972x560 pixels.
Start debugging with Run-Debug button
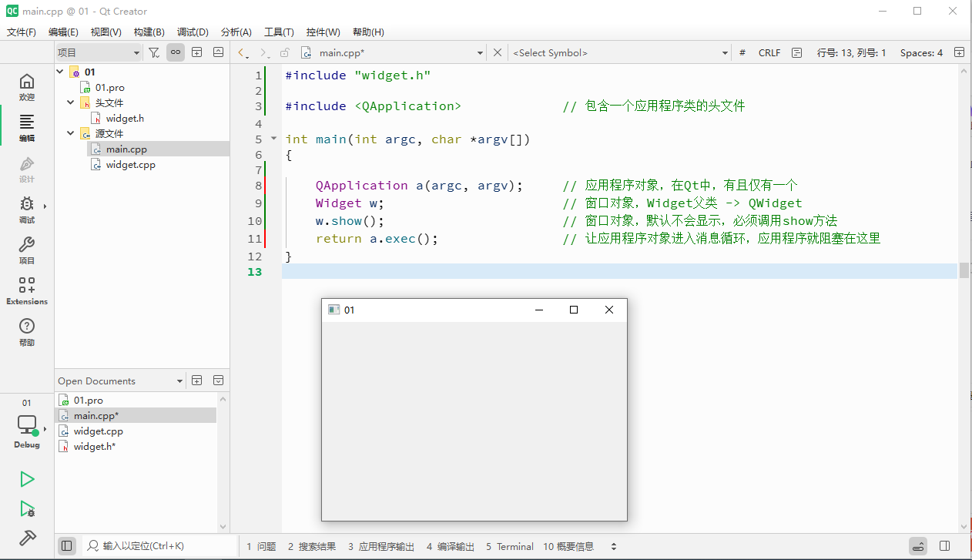click(27, 508)
